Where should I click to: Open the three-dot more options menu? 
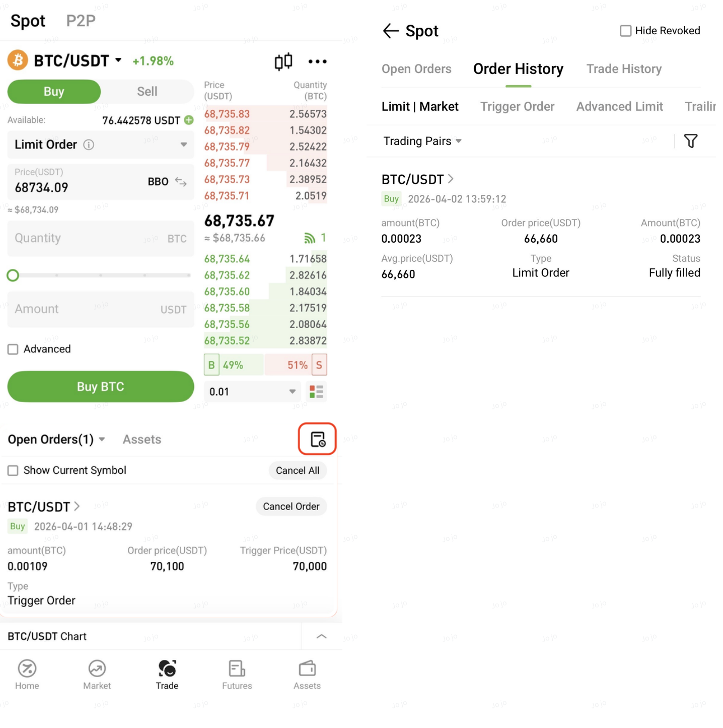click(x=317, y=61)
